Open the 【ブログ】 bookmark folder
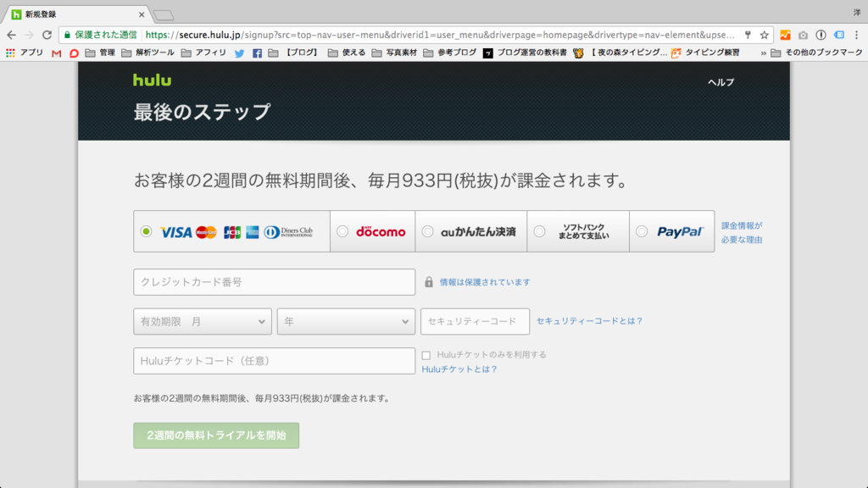This screenshot has height=488, width=868. pyautogui.click(x=294, y=53)
